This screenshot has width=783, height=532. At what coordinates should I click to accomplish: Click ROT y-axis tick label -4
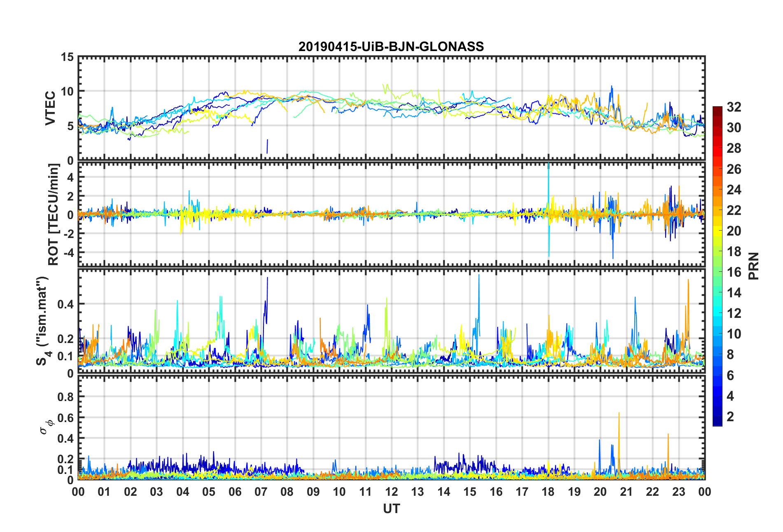pyautogui.click(x=70, y=252)
